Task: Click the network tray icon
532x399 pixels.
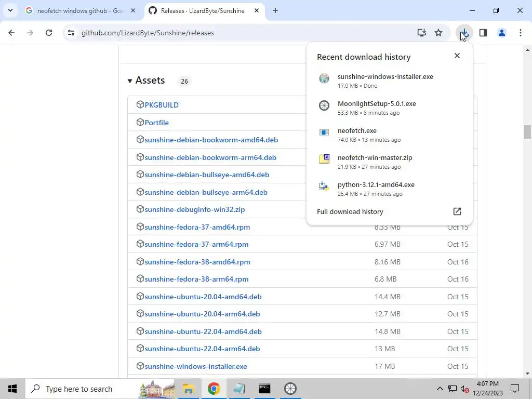Action: pyautogui.click(x=453, y=389)
